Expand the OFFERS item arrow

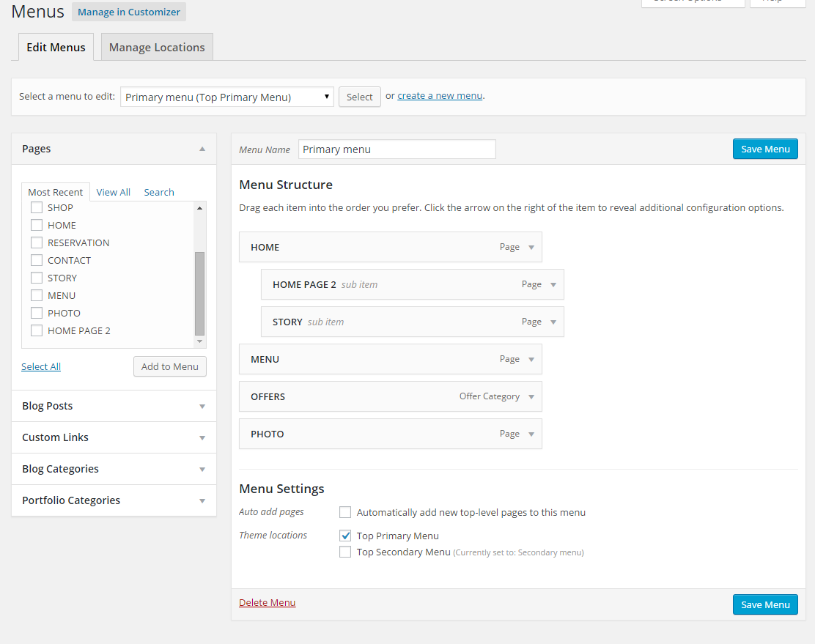point(531,397)
